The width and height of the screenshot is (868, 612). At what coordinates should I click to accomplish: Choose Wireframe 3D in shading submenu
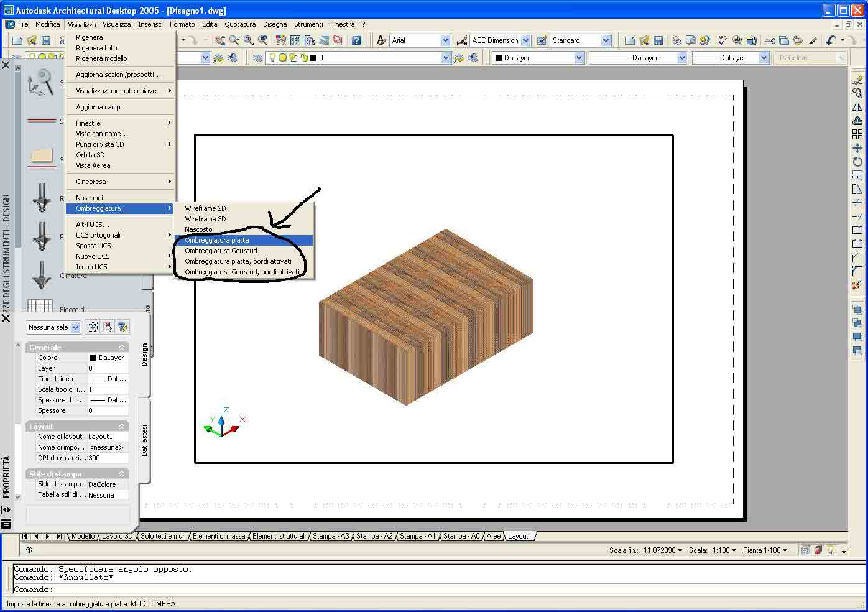[205, 219]
